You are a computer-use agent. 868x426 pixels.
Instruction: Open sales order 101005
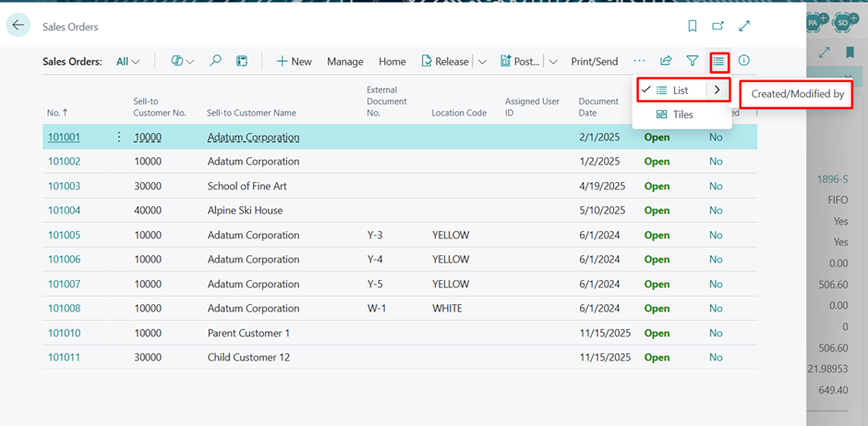click(x=64, y=235)
